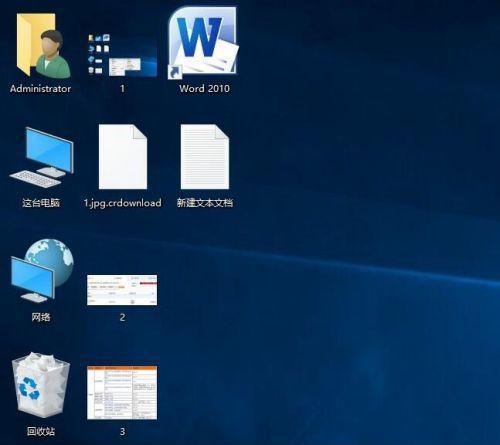Select the 1.jpg.crdownload file icon
500x445 pixels.
point(123,157)
